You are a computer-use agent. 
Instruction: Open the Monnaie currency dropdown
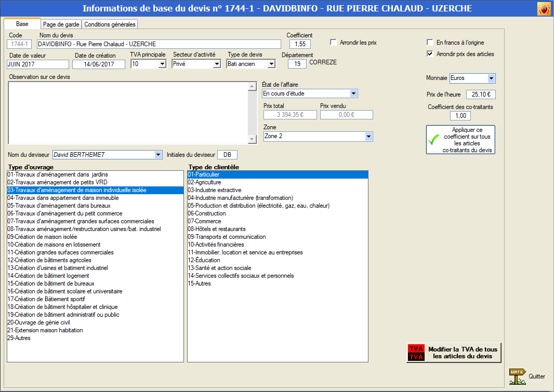click(x=491, y=78)
